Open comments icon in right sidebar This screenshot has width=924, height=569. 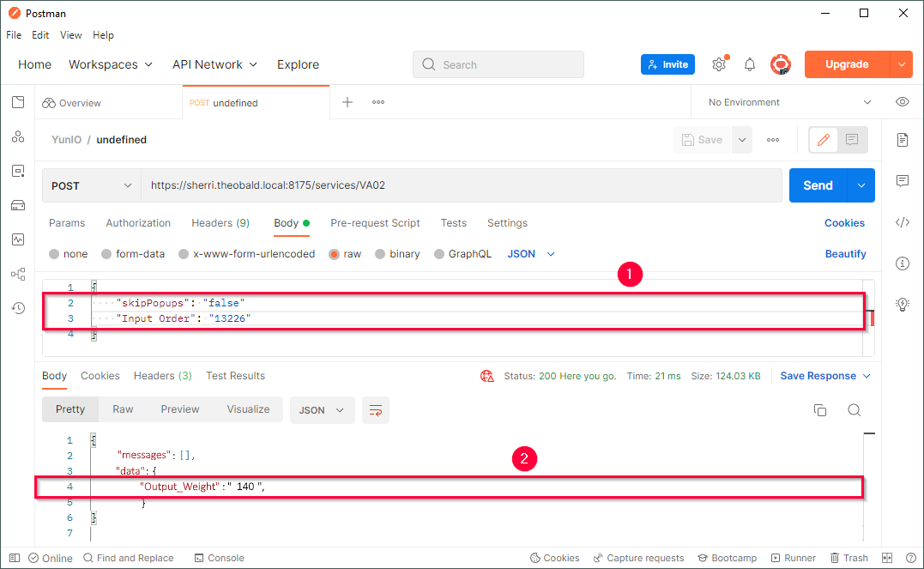click(903, 180)
